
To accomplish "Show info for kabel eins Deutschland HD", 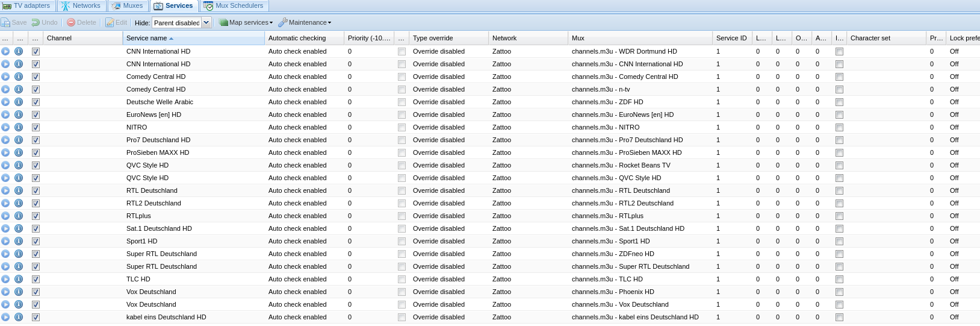I will click(19, 317).
